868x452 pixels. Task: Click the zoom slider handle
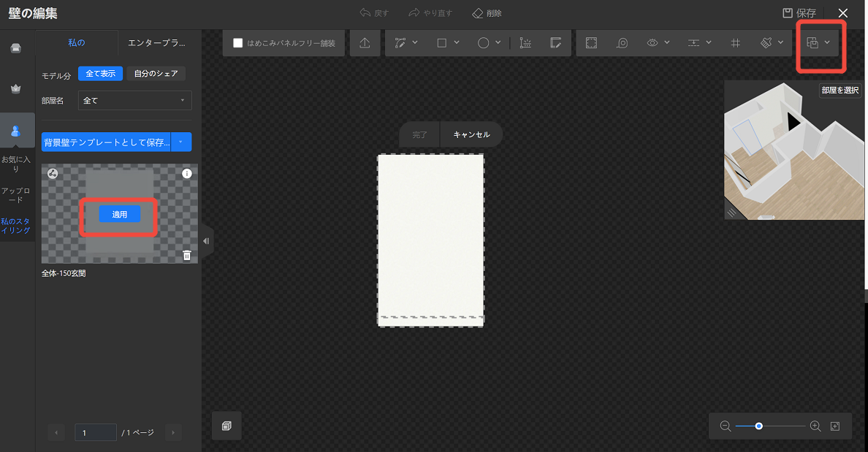point(759,426)
